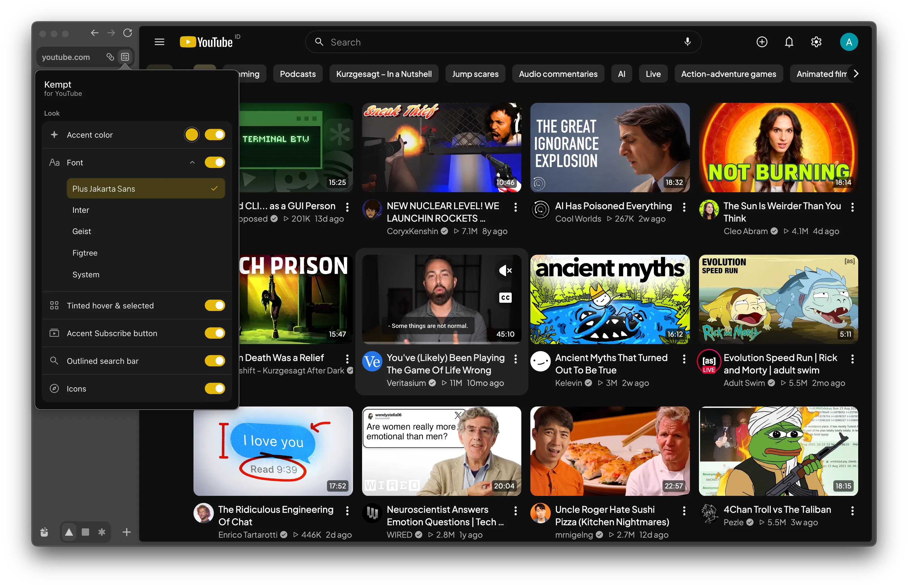
Task: Select the System font option
Action: pos(146,275)
